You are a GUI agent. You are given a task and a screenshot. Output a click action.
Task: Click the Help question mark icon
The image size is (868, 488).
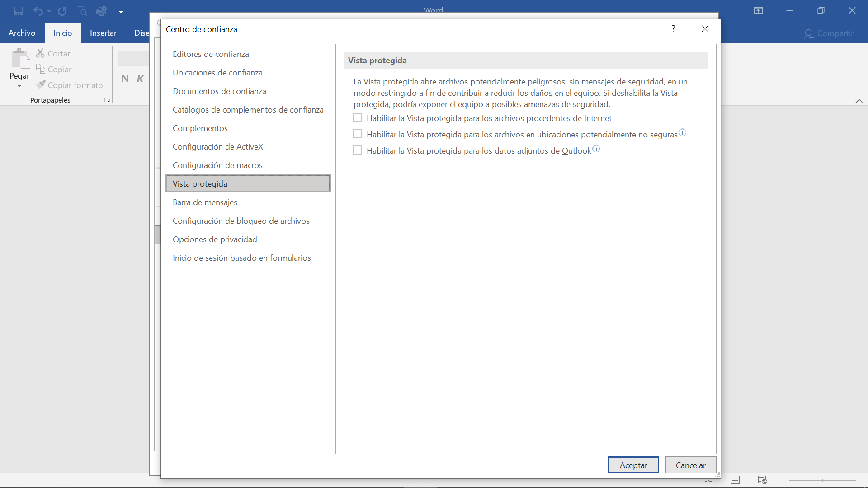click(x=673, y=29)
